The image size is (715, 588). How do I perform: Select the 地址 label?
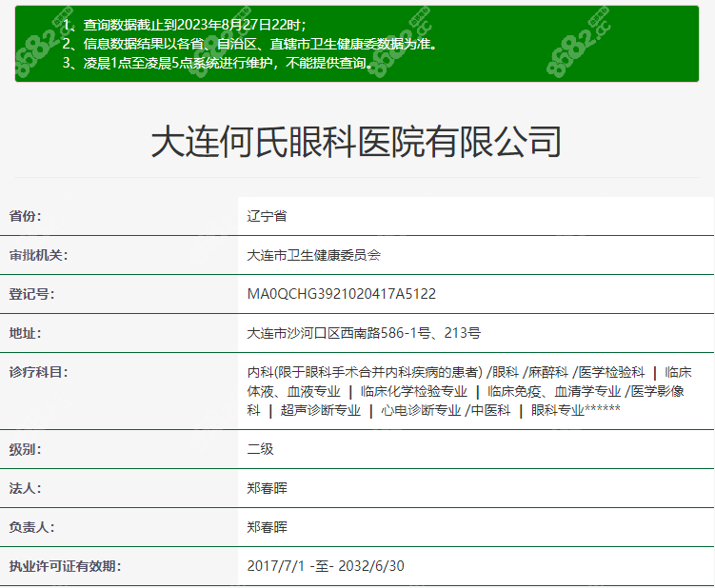click(x=25, y=333)
